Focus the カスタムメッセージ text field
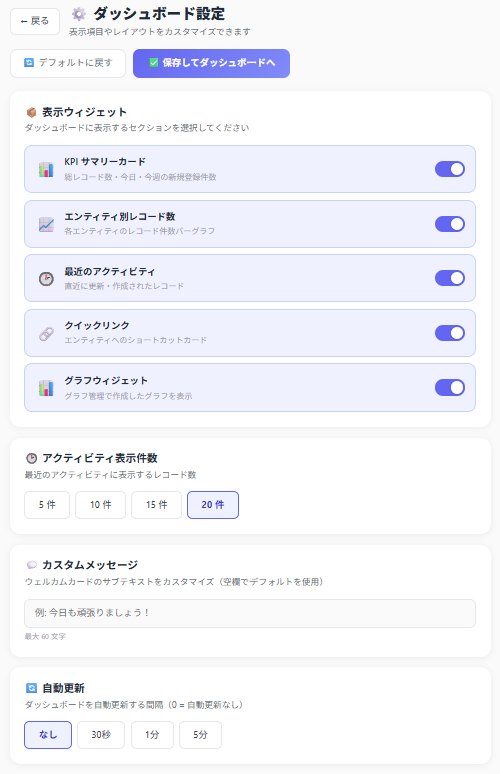 pos(250,613)
